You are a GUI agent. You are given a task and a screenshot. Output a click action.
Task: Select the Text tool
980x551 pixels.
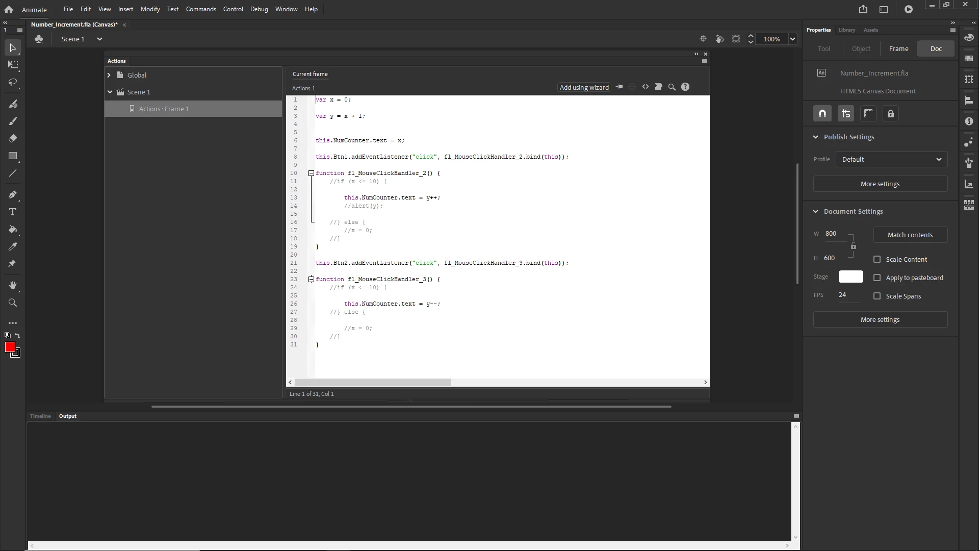(x=13, y=212)
